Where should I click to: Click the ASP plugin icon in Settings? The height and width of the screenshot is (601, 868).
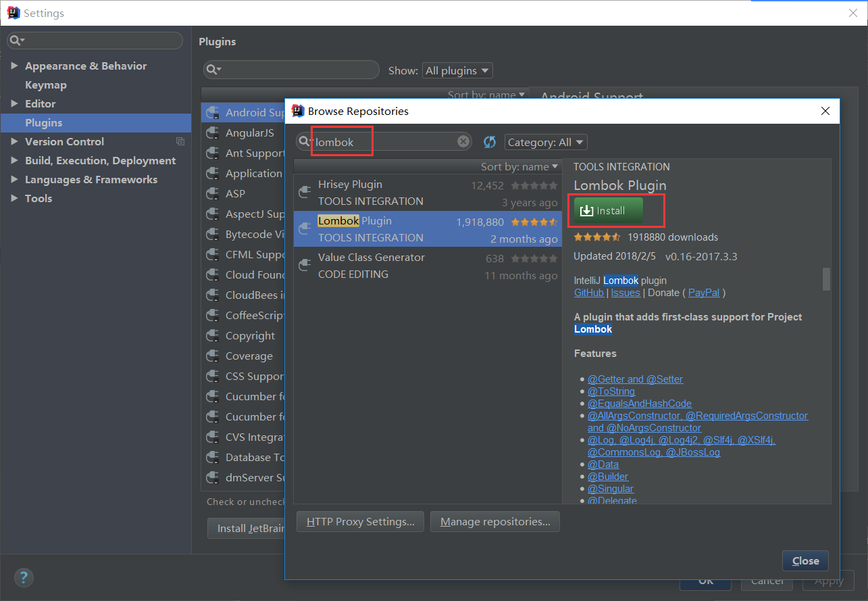click(213, 193)
